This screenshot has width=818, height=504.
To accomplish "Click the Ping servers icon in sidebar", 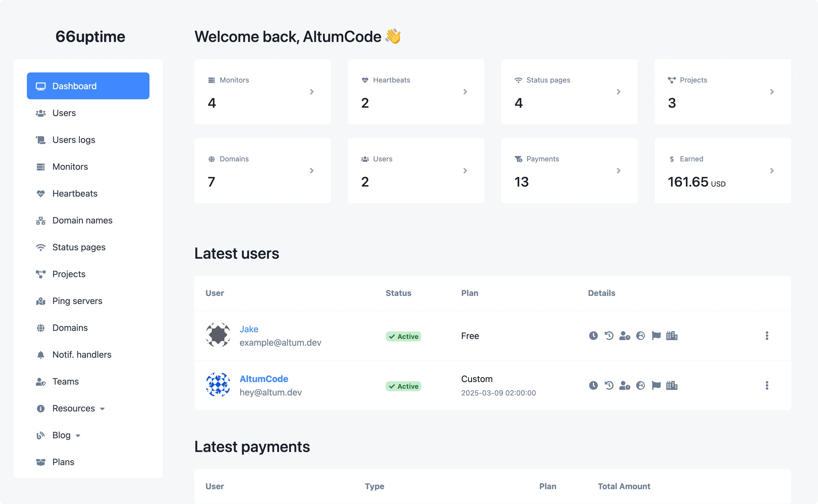I will (41, 300).
